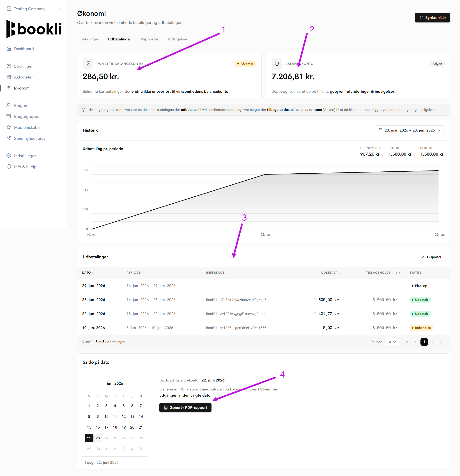This screenshot has width=460, height=476.
Task: Switch to the Betalinger tab
Action: 89,39
